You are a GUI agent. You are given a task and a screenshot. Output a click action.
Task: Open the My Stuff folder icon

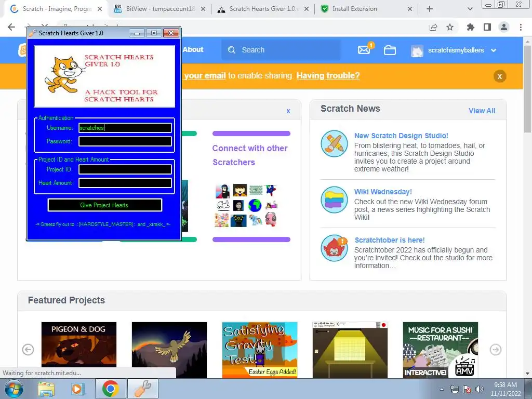[390, 50]
